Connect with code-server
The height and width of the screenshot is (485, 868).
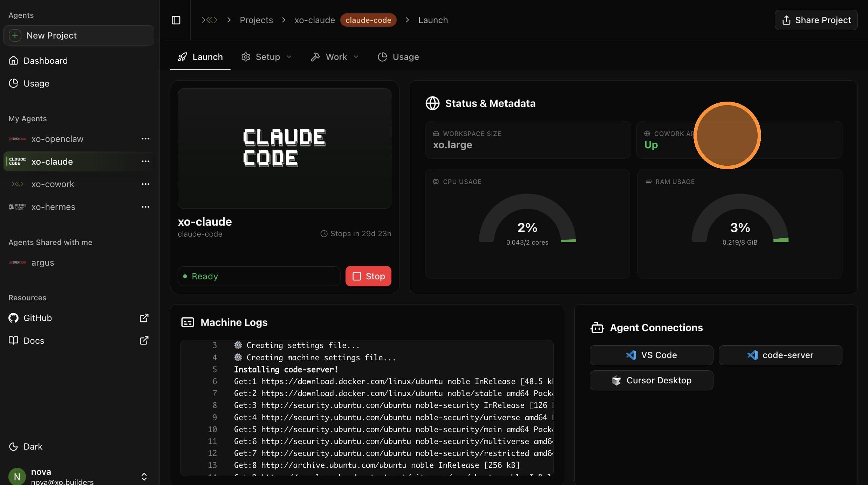point(780,355)
